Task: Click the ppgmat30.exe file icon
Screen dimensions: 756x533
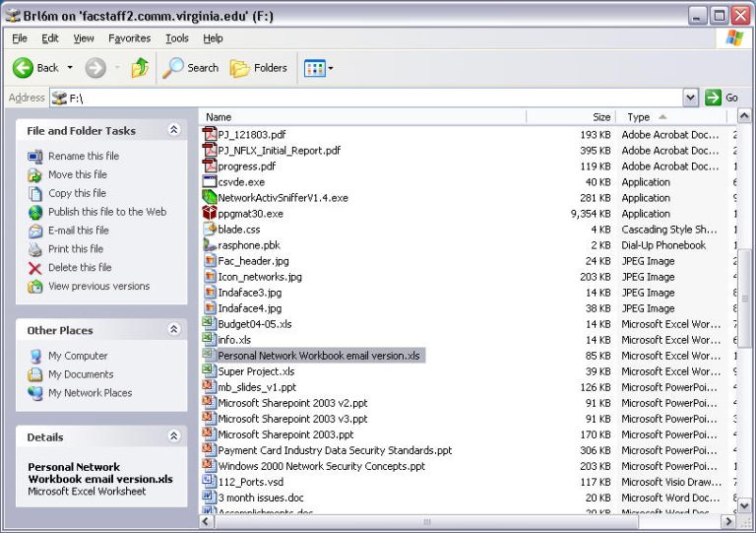Action: 209,213
